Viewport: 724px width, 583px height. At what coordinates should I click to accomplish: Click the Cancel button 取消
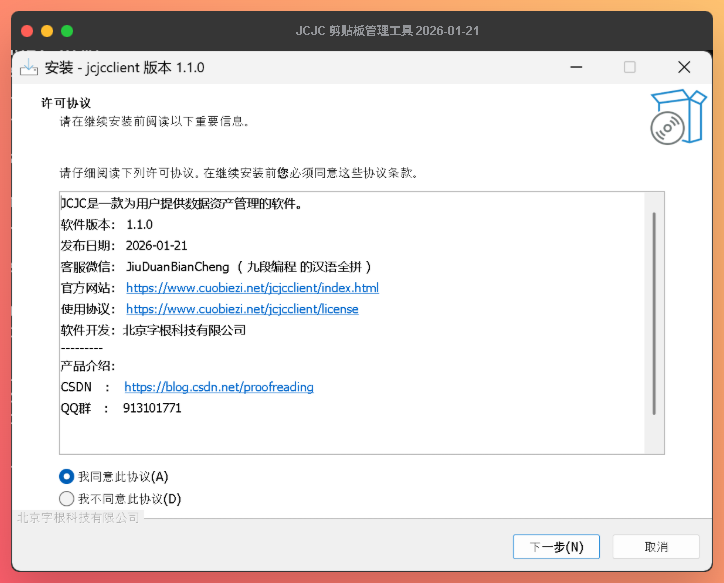click(x=656, y=547)
